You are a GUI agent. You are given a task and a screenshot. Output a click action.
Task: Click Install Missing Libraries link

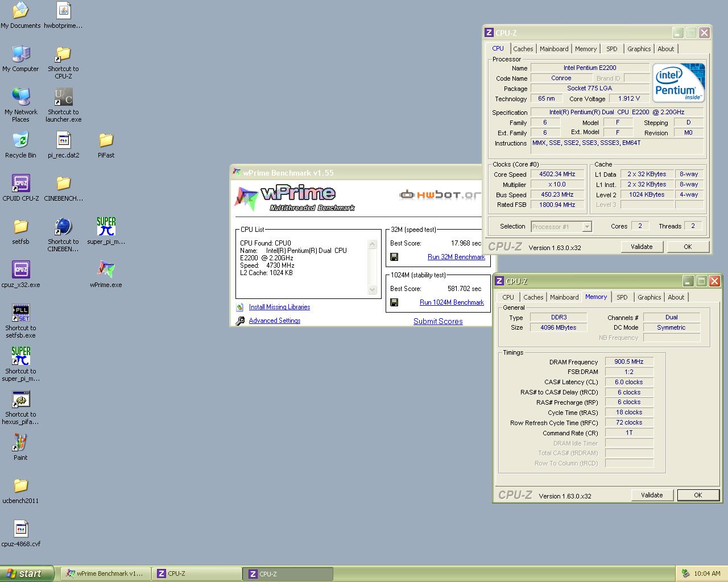click(279, 307)
